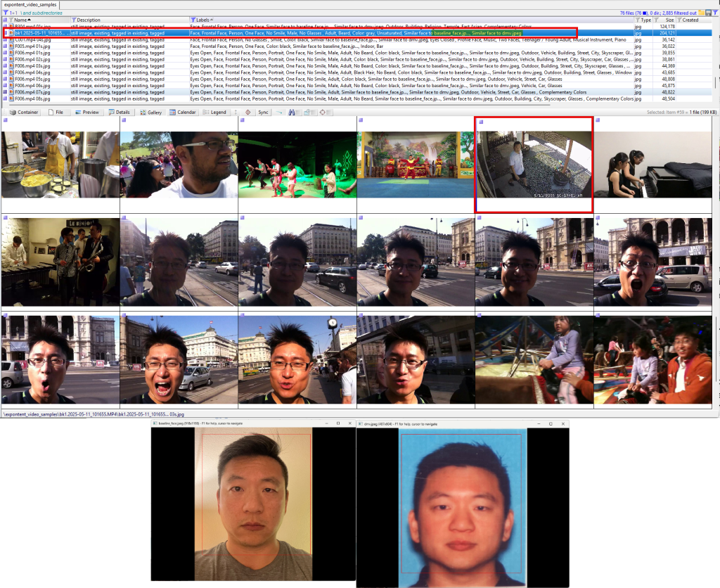Sort the list by Size column header

point(668,20)
